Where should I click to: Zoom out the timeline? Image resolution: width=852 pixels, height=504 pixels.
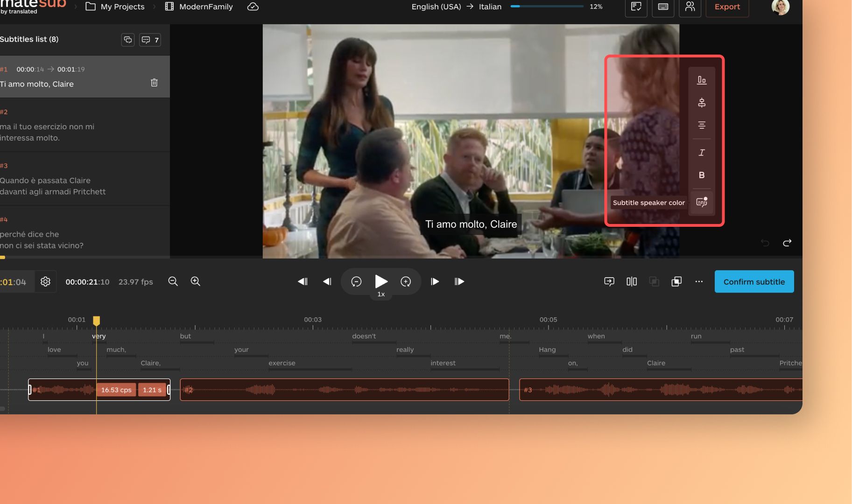tap(173, 281)
